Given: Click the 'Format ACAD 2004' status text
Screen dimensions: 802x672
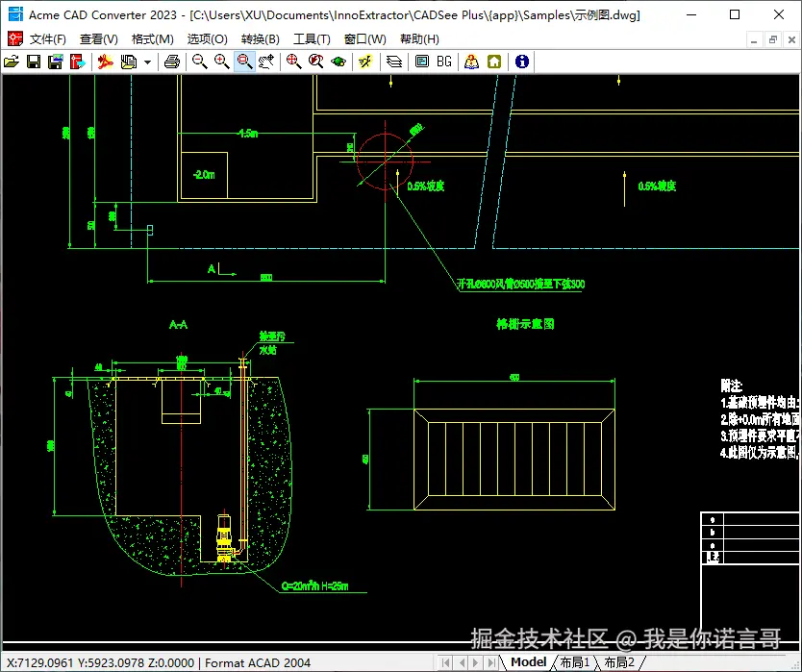Looking at the screenshot, I should tap(258, 663).
